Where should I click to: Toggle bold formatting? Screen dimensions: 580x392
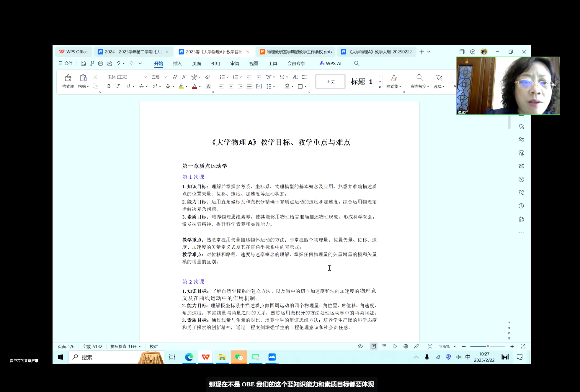(x=109, y=86)
